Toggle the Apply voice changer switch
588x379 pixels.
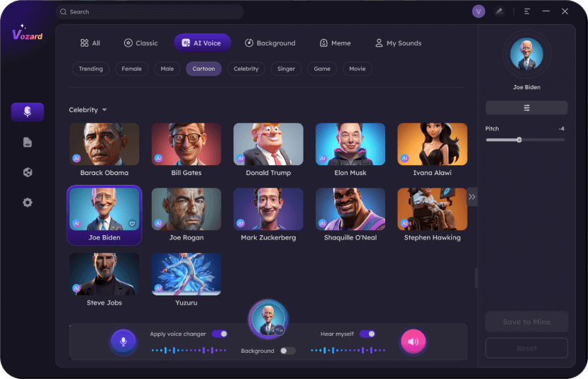coord(219,334)
